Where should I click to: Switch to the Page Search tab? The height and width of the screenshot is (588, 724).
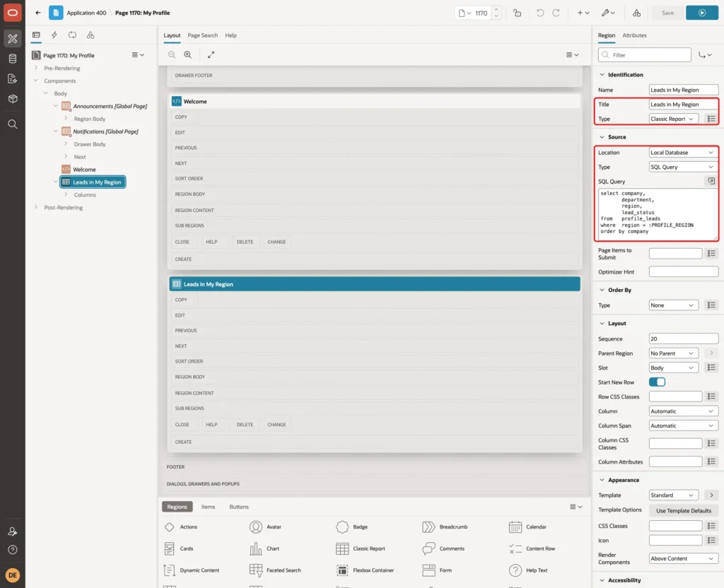202,35
